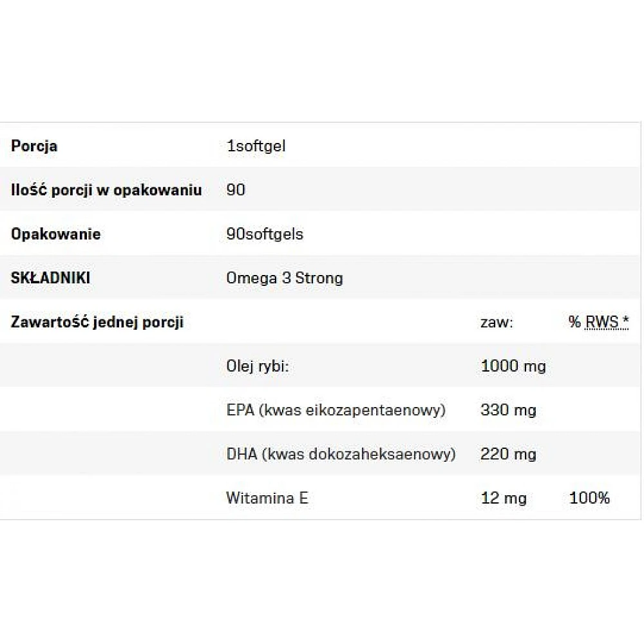Select the 12 mg amount
Viewport: 644px width, 644px height.
tap(504, 498)
